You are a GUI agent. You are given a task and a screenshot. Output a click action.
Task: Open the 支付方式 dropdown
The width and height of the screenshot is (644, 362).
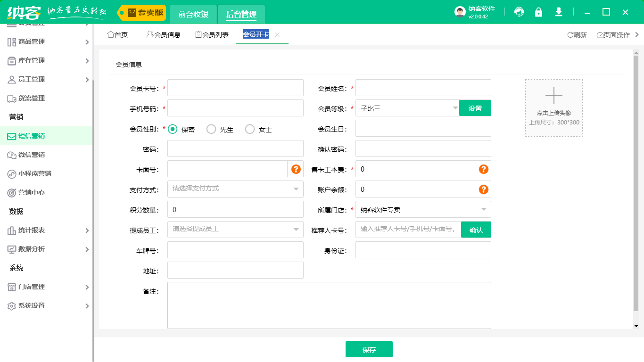coord(235,189)
